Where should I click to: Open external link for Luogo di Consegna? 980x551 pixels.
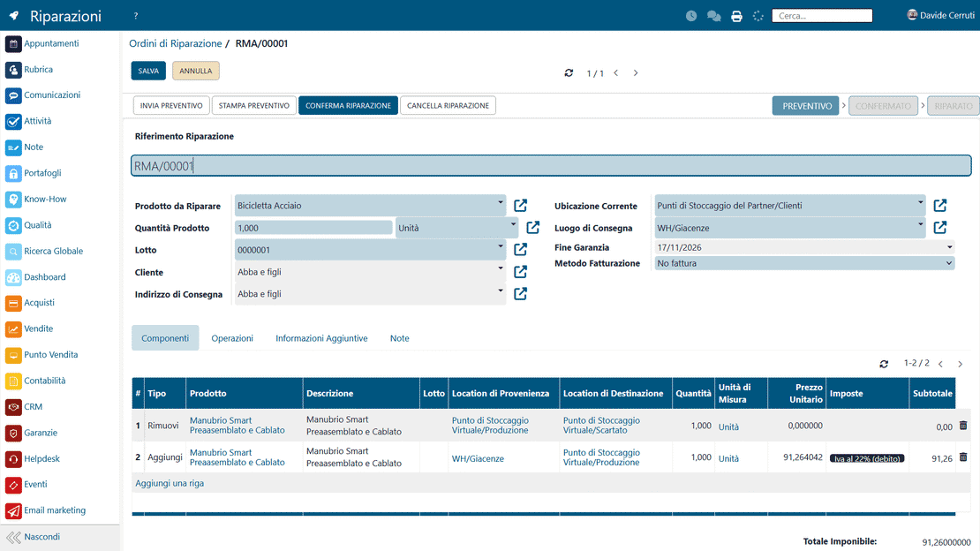click(x=940, y=228)
